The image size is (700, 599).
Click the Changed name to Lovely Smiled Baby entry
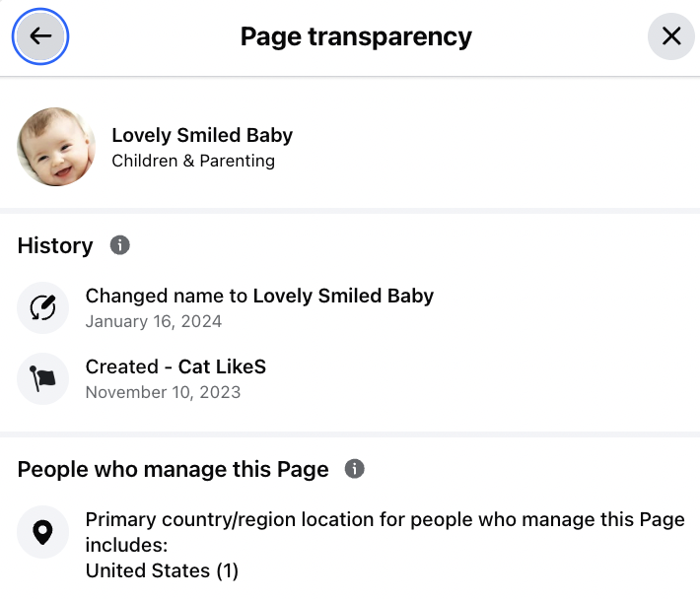pyautogui.click(x=259, y=296)
